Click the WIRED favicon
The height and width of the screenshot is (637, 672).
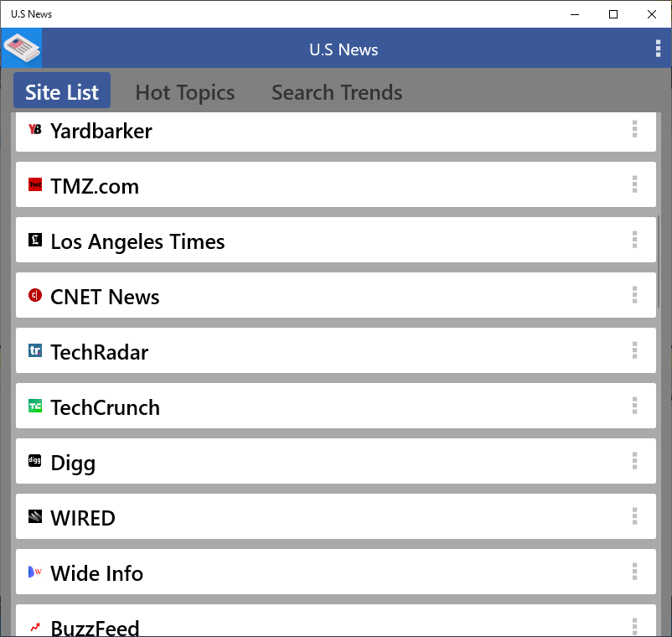pos(35,516)
